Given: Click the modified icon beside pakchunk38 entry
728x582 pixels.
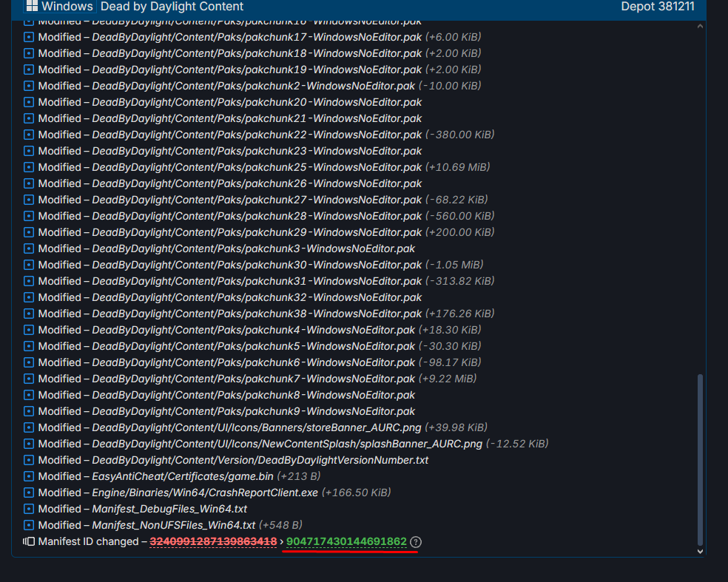Looking at the screenshot, I should coord(29,314).
